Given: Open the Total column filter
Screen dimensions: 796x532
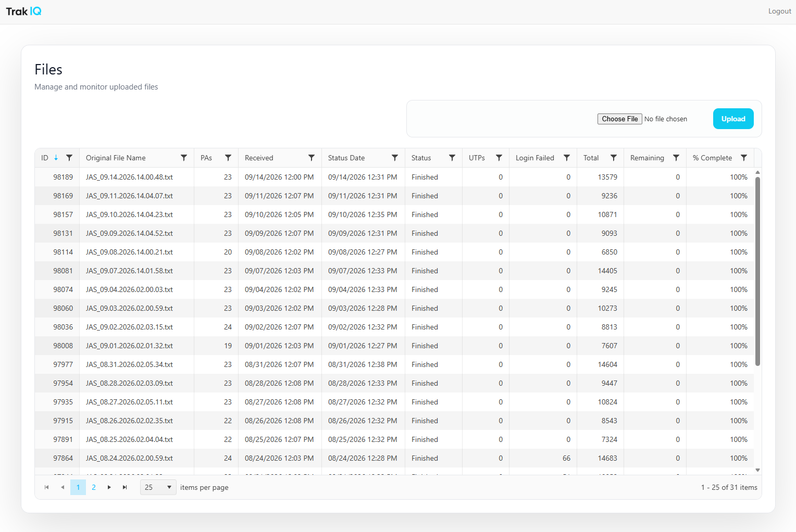Looking at the screenshot, I should tap(614, 158).
